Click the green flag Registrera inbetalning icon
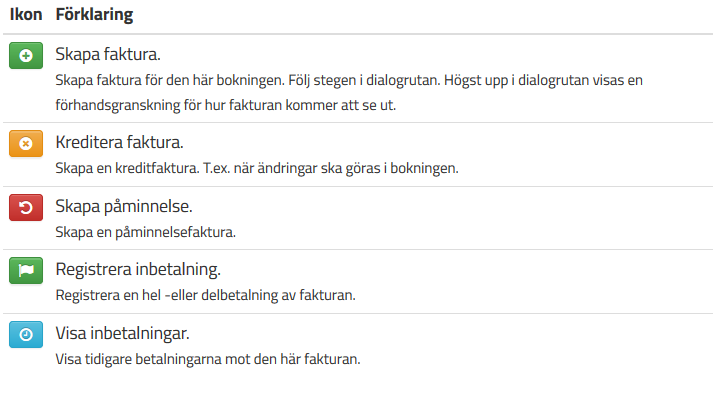 coord(26,271)
